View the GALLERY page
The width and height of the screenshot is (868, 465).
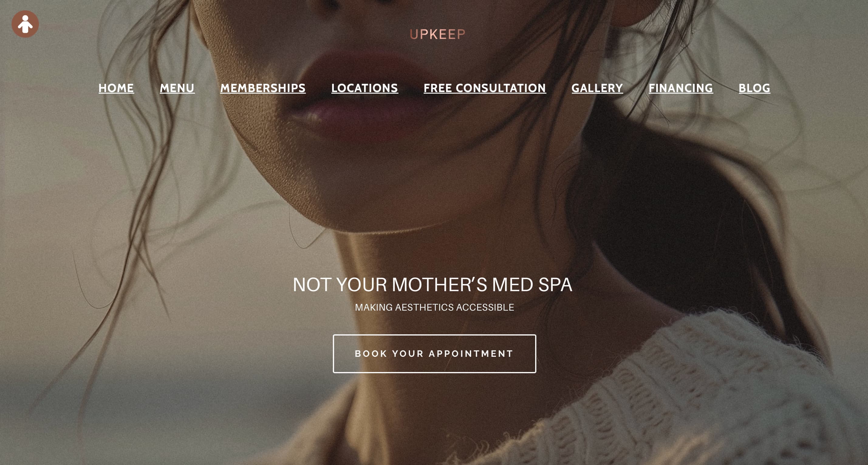coord(597,88)
